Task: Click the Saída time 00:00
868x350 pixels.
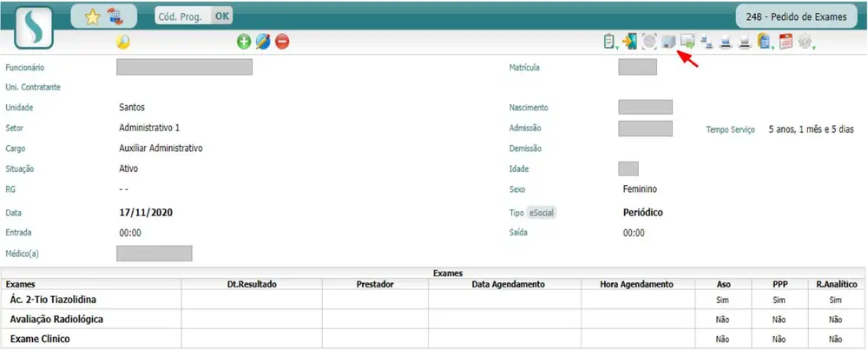Action: pos(634,233)
